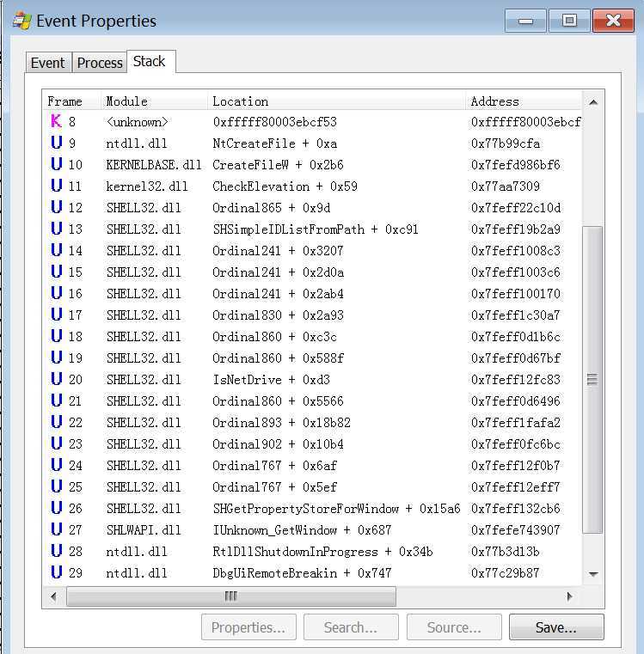Click the U icon beside frame 11

pyautogui.click(x=57, y=186)
